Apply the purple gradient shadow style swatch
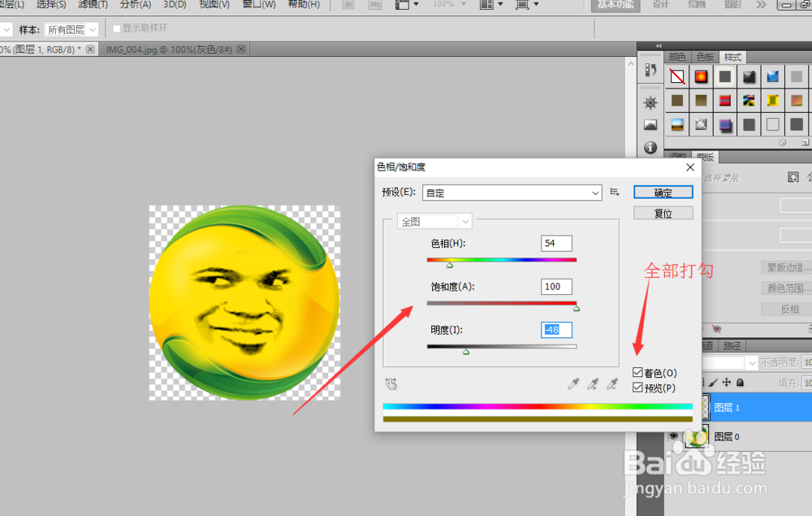The width and height of the screenshot is (812, 516). pyautogui.click(x=724, y=124)
